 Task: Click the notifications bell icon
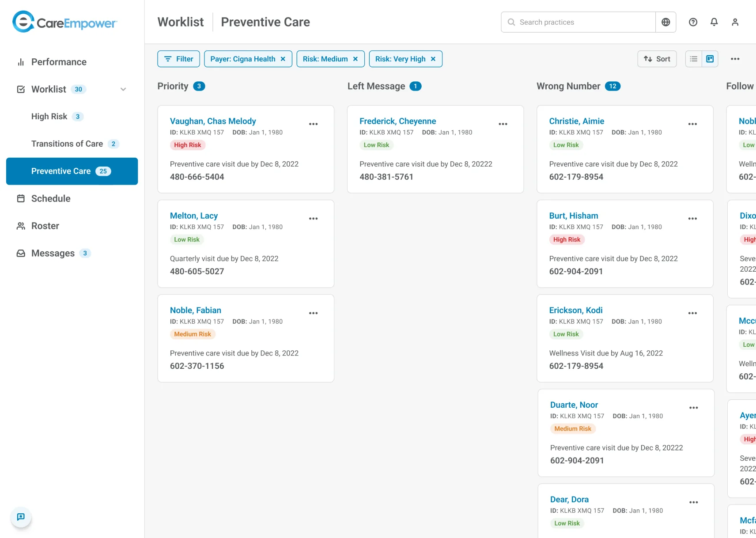[714, 22]
